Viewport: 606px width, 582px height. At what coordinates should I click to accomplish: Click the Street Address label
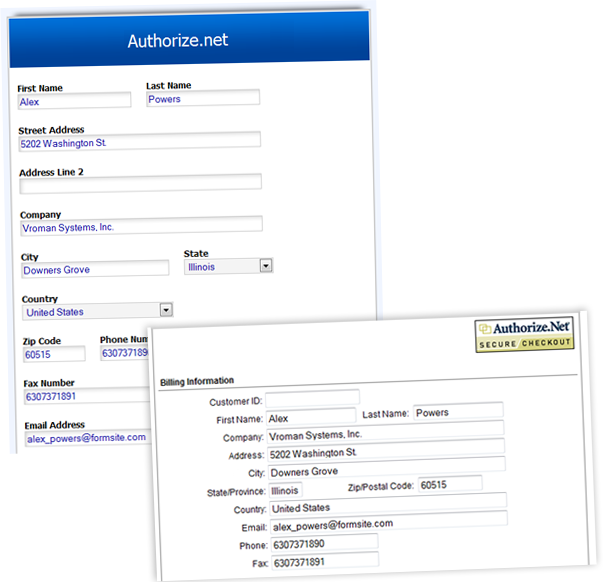click(51, 130)
